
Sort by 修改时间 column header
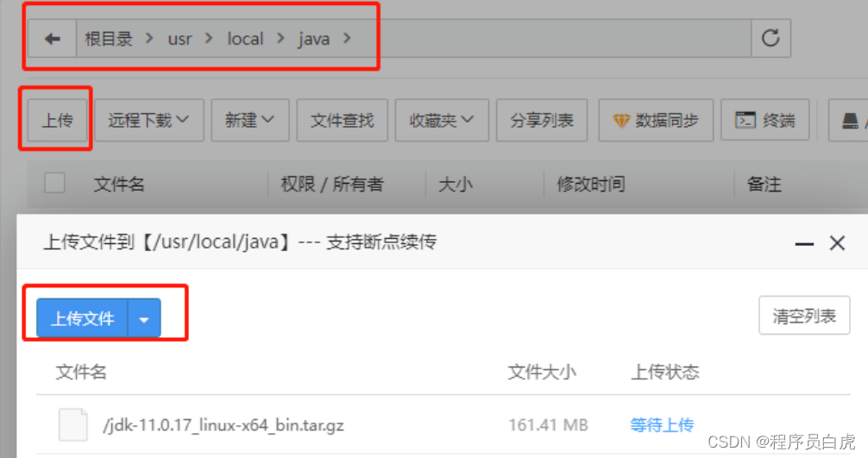pyautogui.click(x=591, y=184)
